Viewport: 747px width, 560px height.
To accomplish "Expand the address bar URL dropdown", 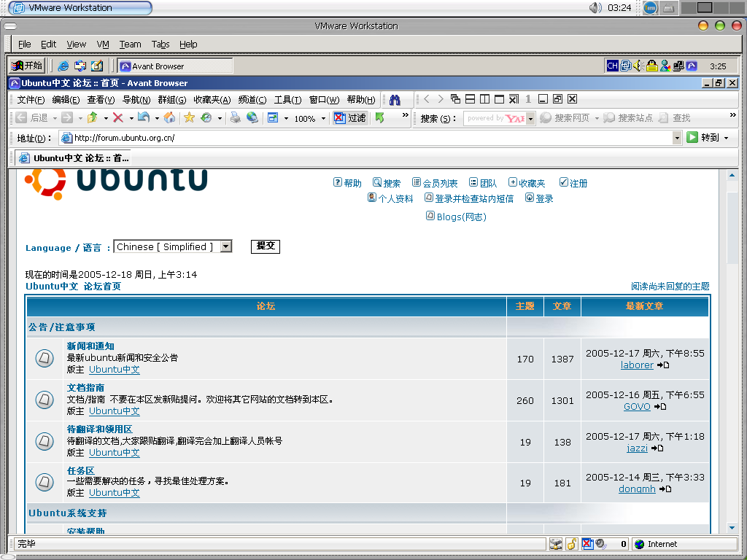I will (x=676, y=138).
